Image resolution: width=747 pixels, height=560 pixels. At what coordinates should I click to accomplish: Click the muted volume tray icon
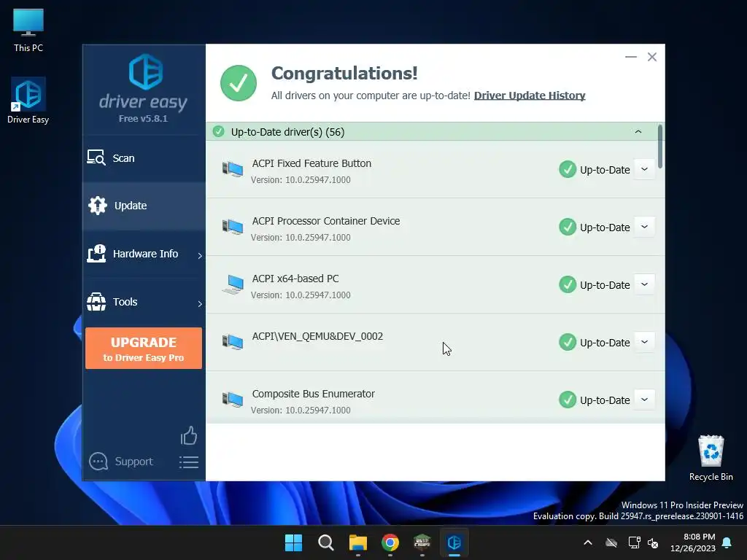[x=653, y=542]
